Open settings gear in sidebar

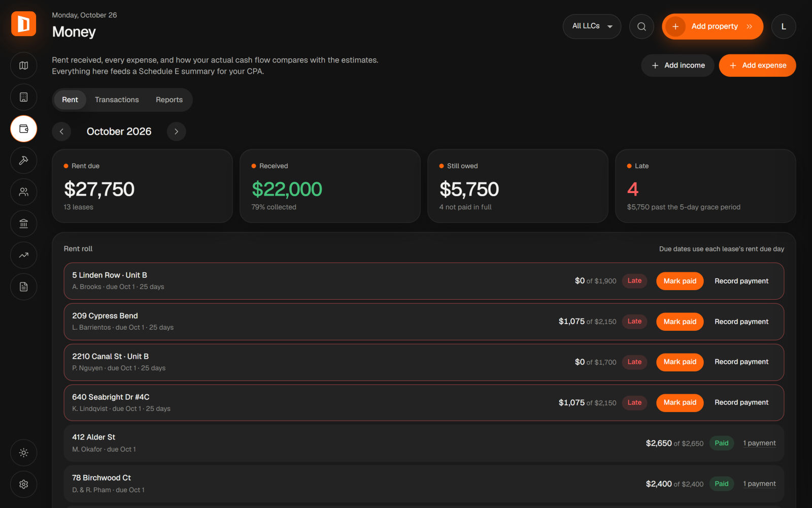23,484
